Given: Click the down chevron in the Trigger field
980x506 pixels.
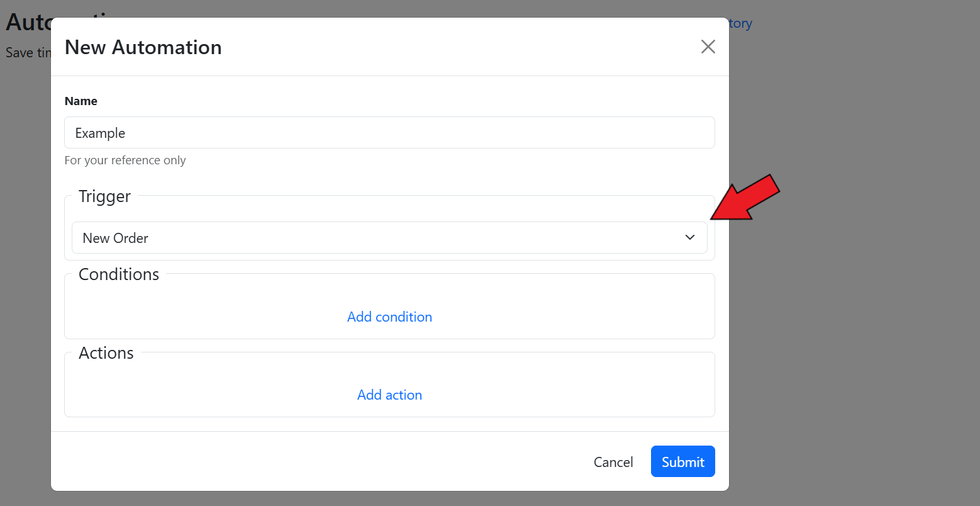Looking at the screenshot, I should click(x=690, y=237).
